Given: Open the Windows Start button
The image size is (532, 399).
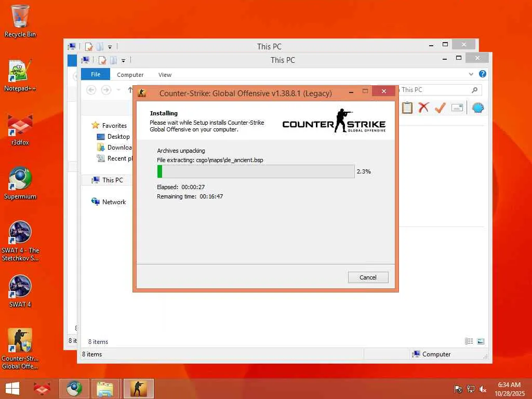Looking at the screenshot, I should 12,389.
